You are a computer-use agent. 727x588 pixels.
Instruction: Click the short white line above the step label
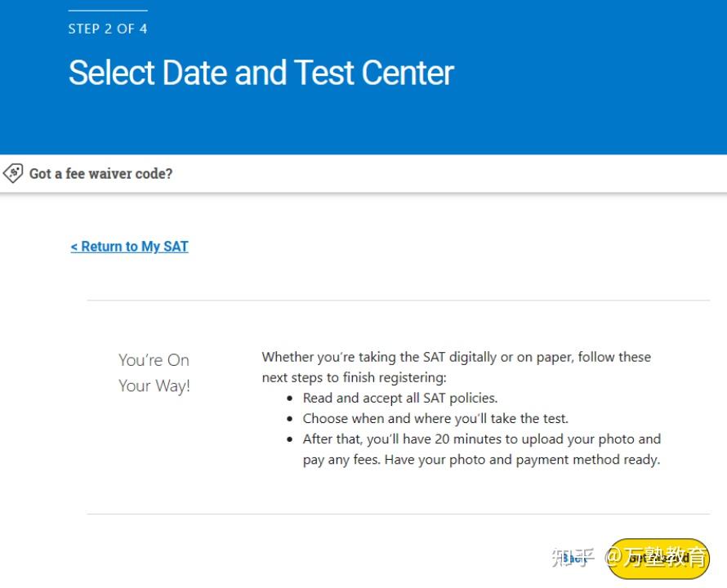pos(108,11)
